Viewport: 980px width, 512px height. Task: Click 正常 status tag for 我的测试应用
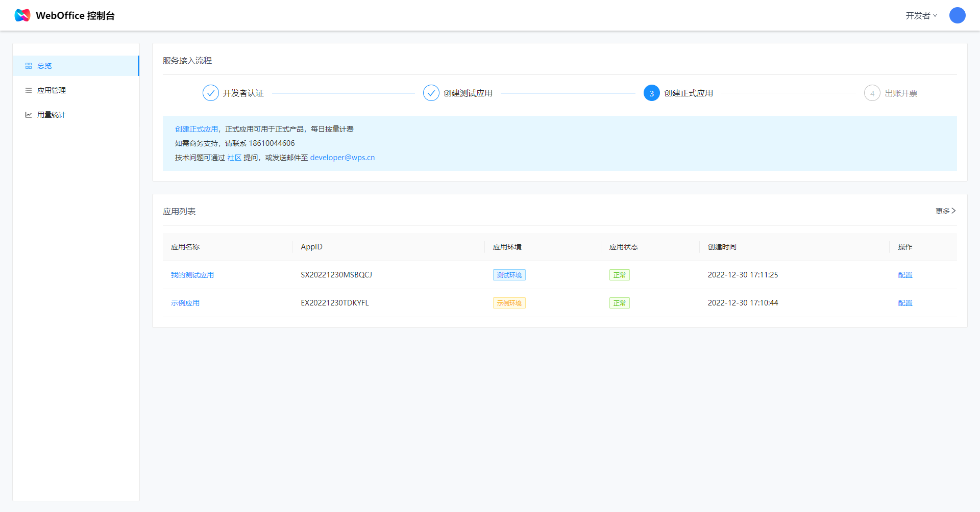tap(620, 275)
